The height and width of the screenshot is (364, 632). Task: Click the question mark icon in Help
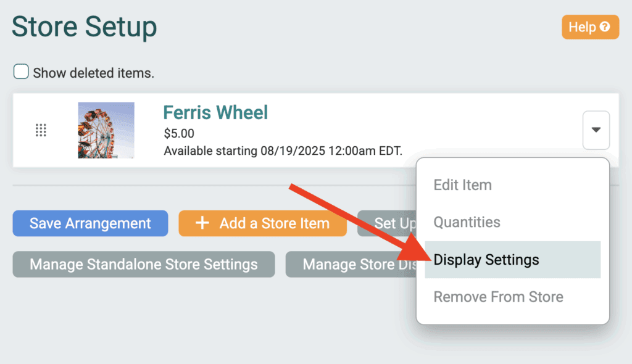coord(605,27)
